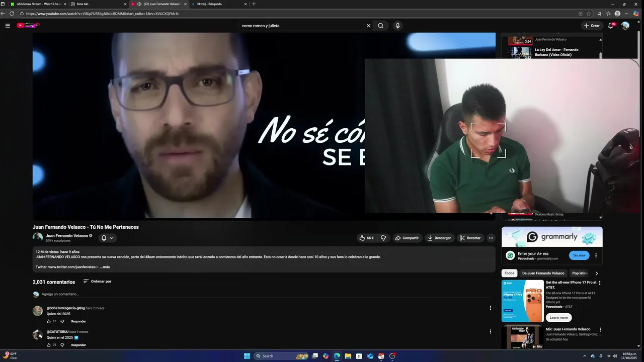Viewport: 644px width, 362px height.
Task: Open comment menu for SofiaTorresgarcia comment
Action: click(491, 308)
